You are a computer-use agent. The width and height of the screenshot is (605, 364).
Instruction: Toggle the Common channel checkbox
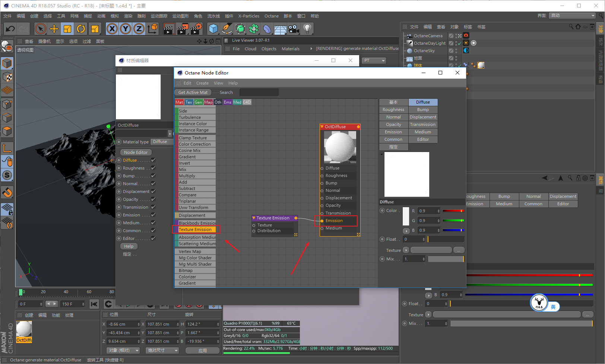tap(153, 231)
